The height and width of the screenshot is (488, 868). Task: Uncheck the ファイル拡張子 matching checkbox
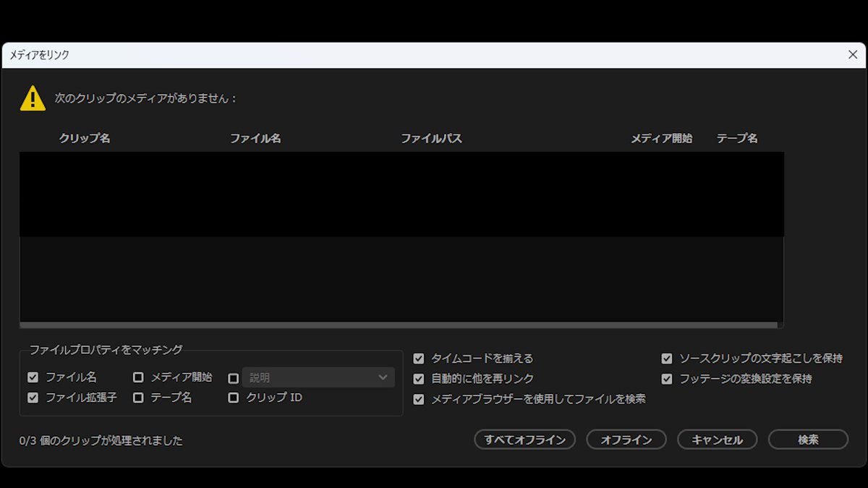coord(33,397)
